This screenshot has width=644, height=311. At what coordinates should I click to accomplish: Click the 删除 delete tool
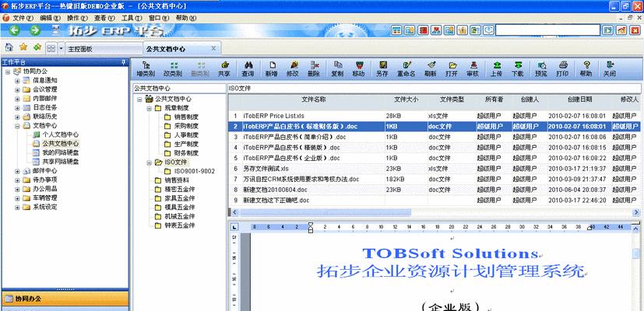point(314,69)
